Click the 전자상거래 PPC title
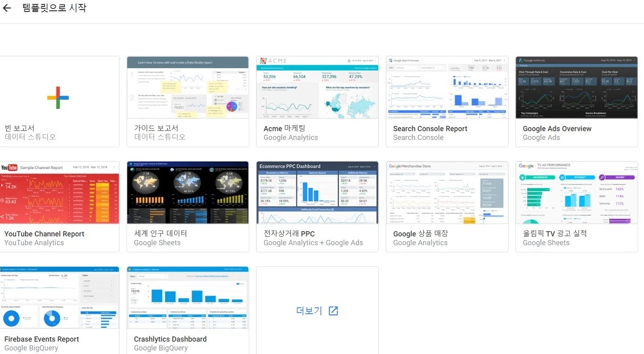 coord(289,233)
